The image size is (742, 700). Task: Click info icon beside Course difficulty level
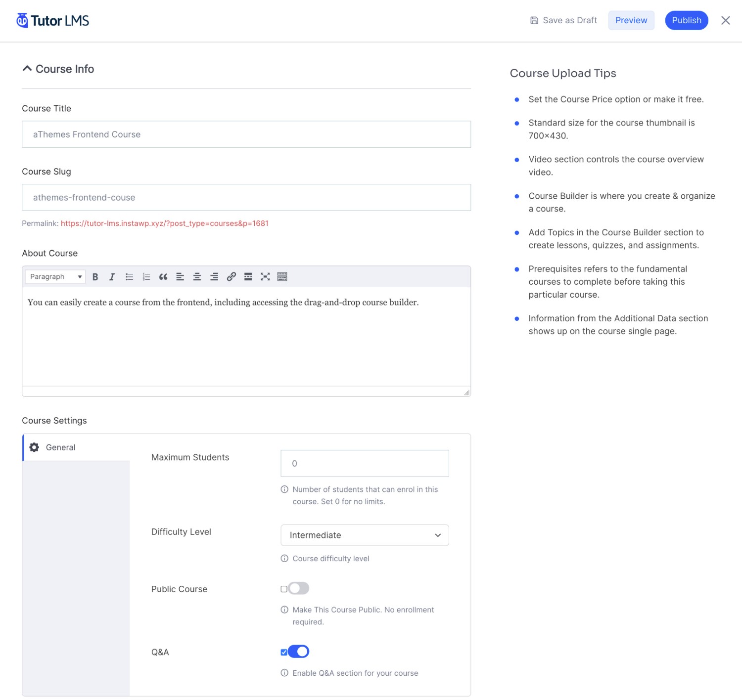(x=284, y=559)
